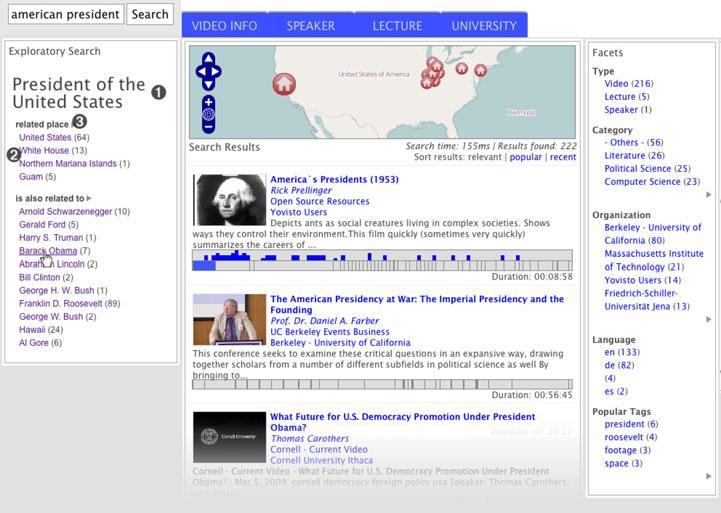
Task: Open the UNIVERSITY tab
Action: (484, 25)
